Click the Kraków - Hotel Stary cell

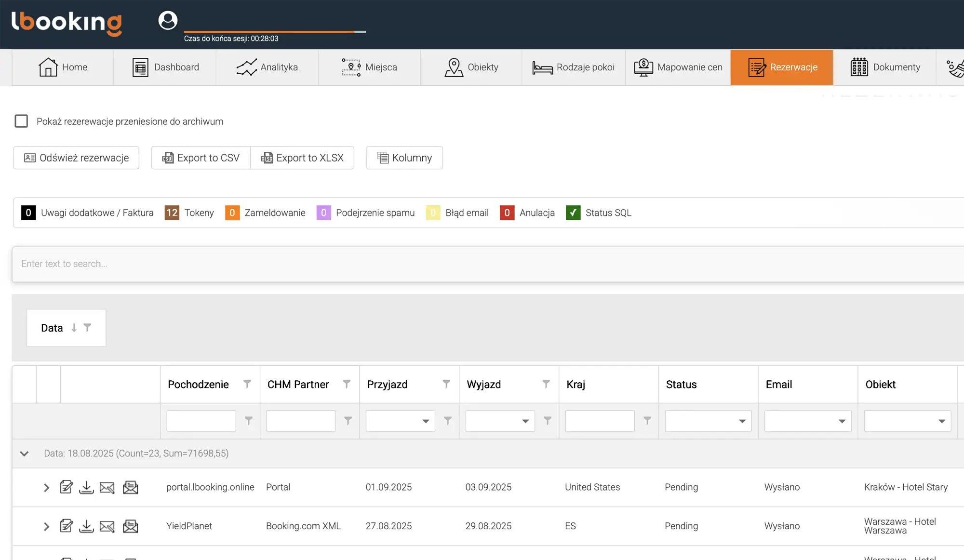pyautogui.click(x=906, y=487)
